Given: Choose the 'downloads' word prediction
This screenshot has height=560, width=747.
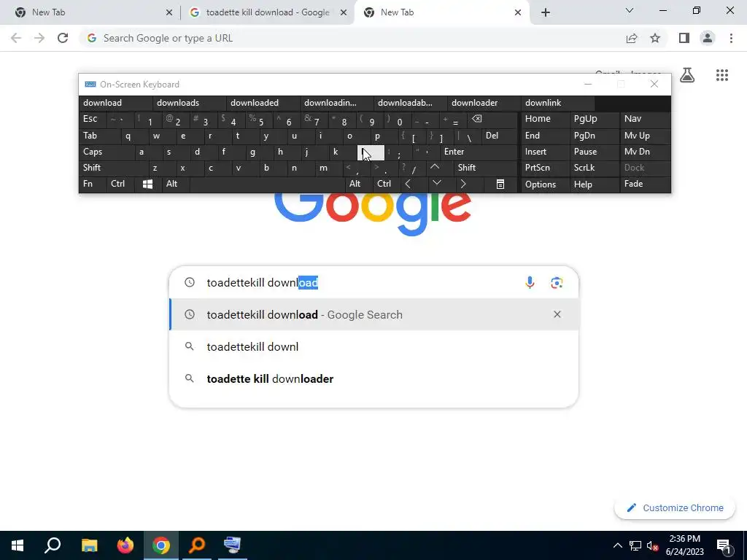Looking at the screenshot, I should pyautogui.click(x=178, y=103).
